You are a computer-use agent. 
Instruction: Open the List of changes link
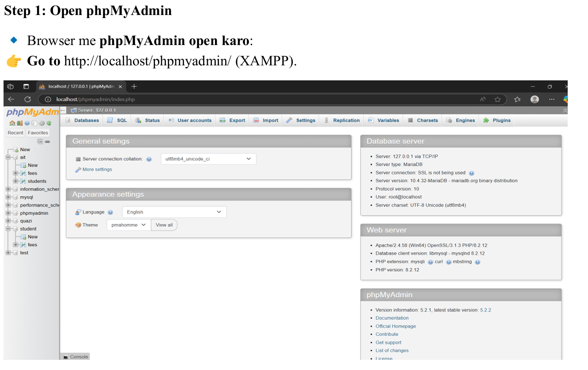point(392,351)
